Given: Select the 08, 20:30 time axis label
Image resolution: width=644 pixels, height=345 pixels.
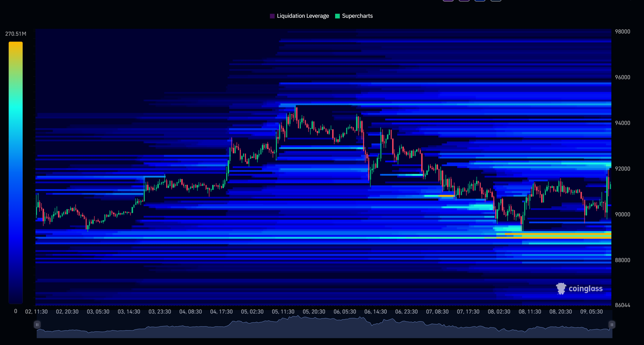Looking at the screenshot, I should (561, 312).
